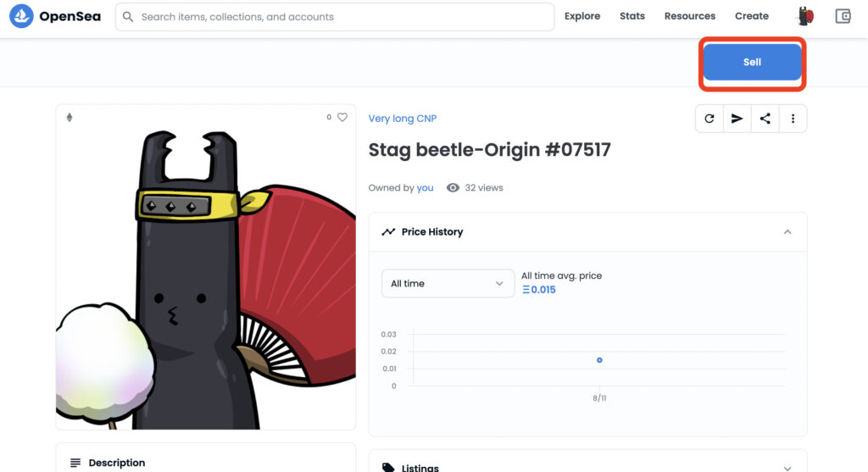Click the 8/11 price data point
The height and width of the screenshot is (472, 868).
click(599, 360)
